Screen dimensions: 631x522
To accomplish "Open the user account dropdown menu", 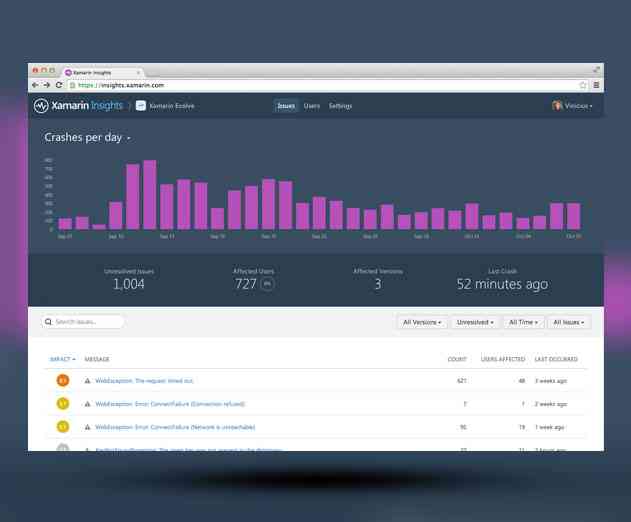I will (x=572, y=106).
